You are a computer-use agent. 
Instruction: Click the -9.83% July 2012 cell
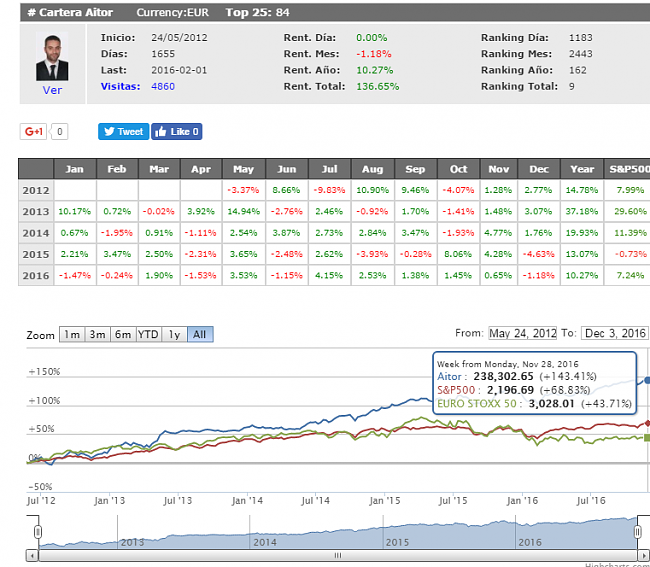330,190
